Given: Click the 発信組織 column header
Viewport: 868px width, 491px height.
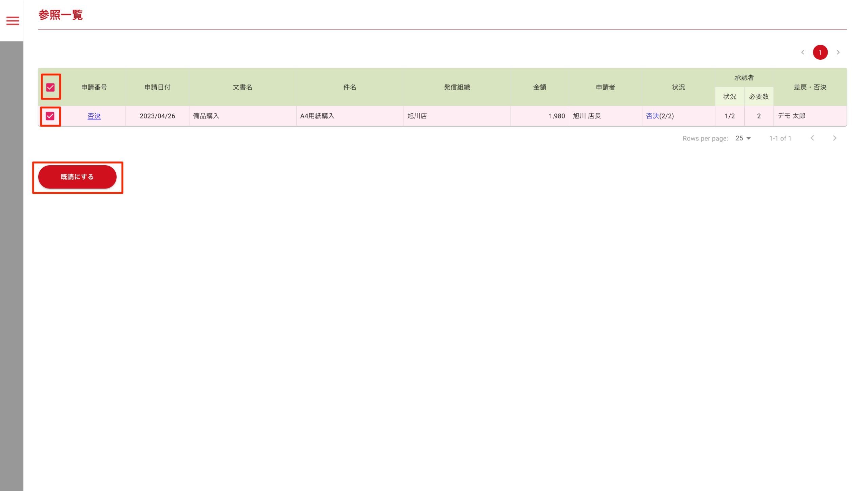Looking at the screenshot, I should point(457,87).
